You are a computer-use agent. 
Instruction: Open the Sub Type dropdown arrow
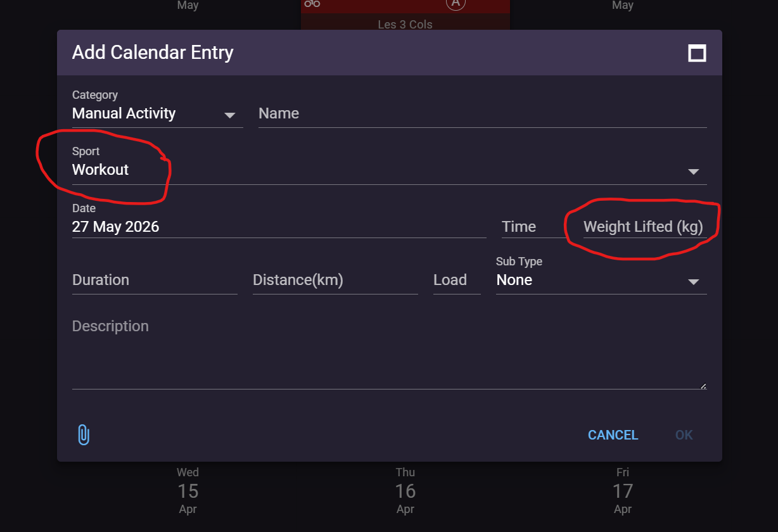click(694, 282)
